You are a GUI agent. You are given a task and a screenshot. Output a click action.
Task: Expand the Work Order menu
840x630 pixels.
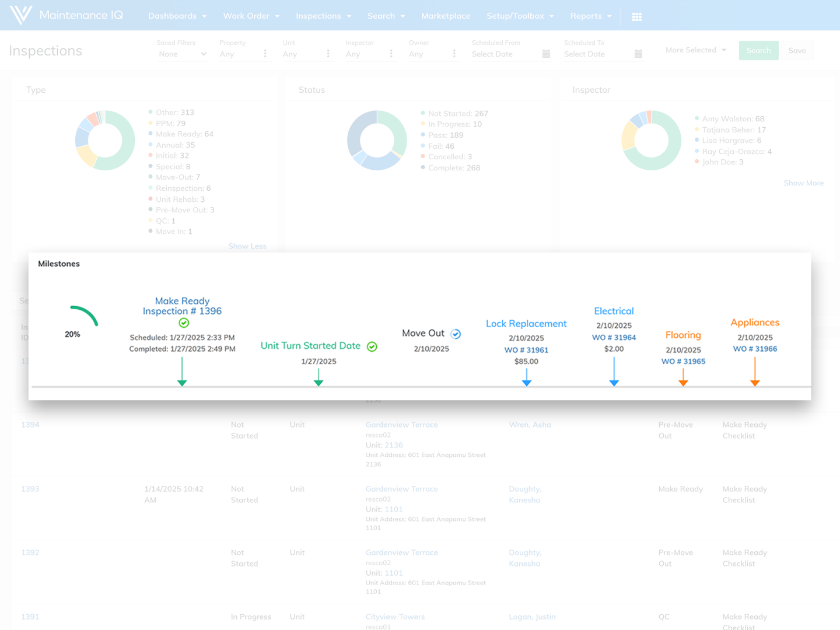(x=251, y=16)
